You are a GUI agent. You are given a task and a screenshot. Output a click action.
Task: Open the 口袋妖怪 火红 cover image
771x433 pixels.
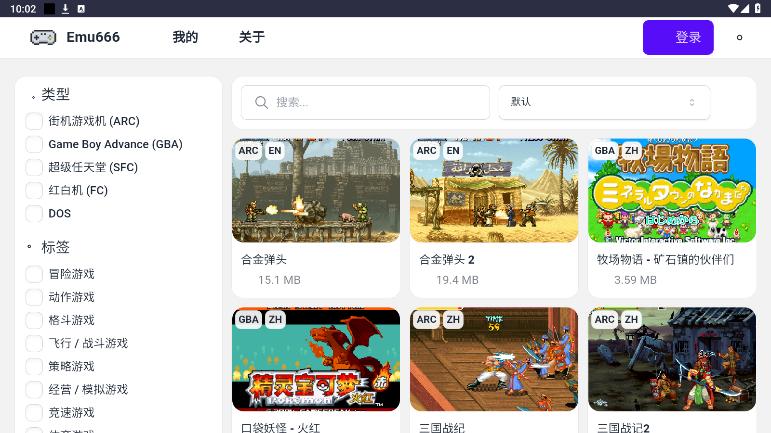[x=316, y=359]
